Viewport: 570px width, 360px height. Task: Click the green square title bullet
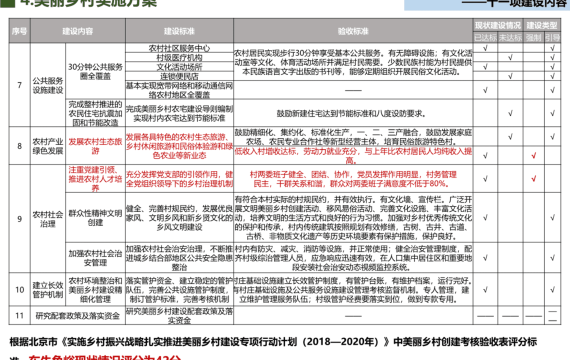pyautogui.click(x=8, y=3)
